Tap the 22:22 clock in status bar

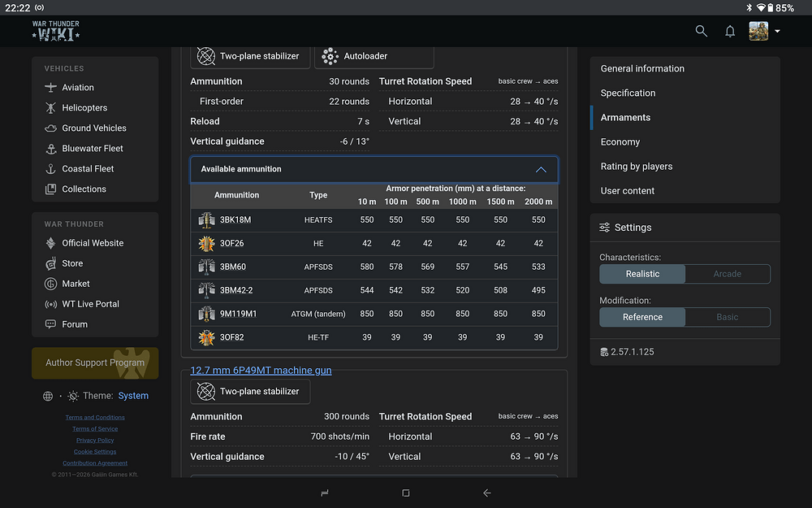(18, 8)
